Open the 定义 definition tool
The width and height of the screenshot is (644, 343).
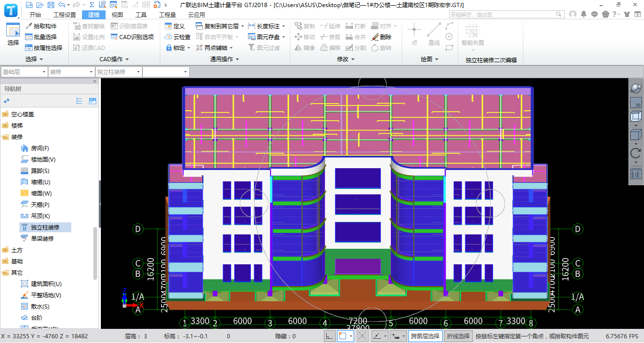pos(175,26)
